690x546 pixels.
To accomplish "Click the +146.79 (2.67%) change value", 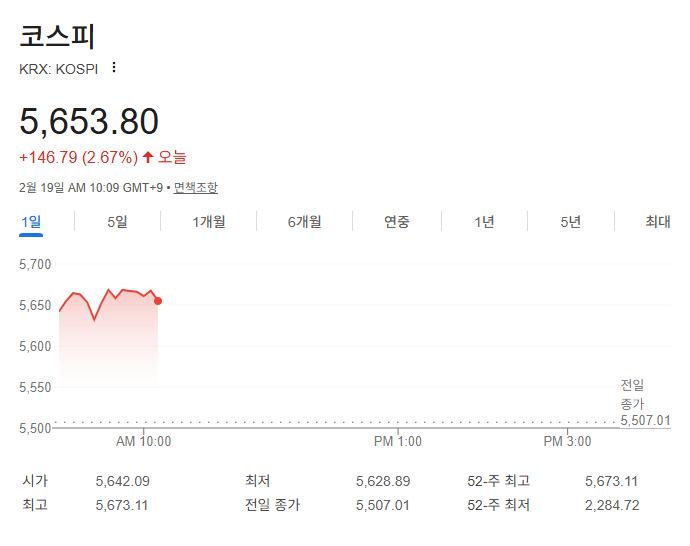I will click(78, 157).
